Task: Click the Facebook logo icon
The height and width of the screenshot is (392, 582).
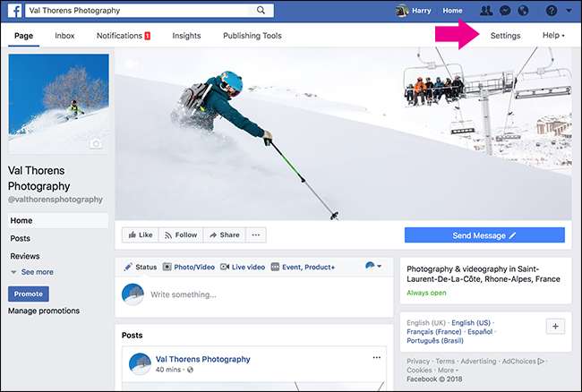Action: pos(14,11)
